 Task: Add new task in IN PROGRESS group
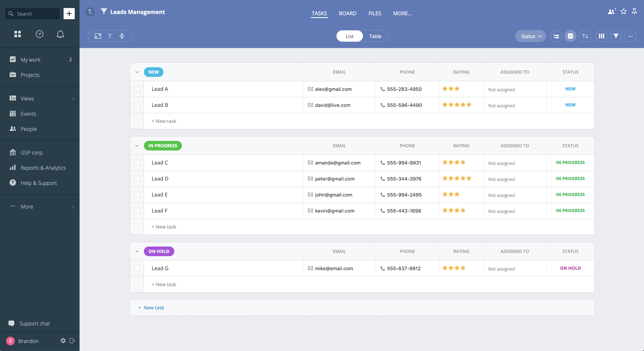[164, 227]
